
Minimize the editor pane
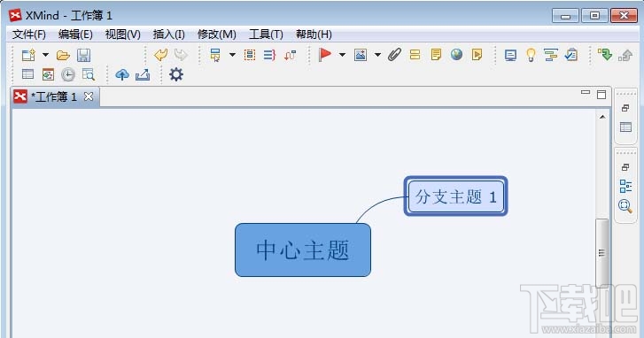(586, 93)
